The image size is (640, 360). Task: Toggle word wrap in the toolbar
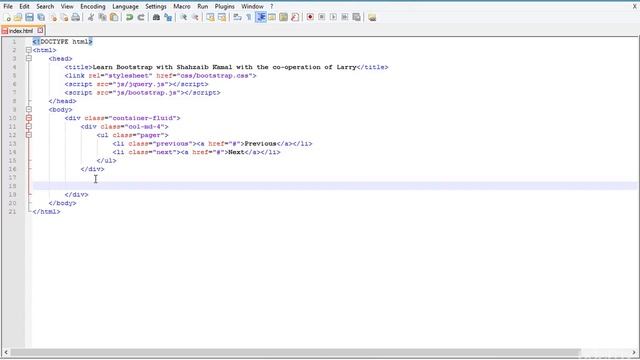point(237,17)
